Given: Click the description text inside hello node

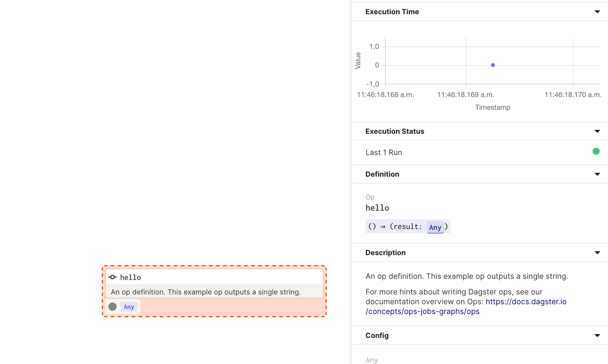Looking at the screenshot, I should click(205, 292).
